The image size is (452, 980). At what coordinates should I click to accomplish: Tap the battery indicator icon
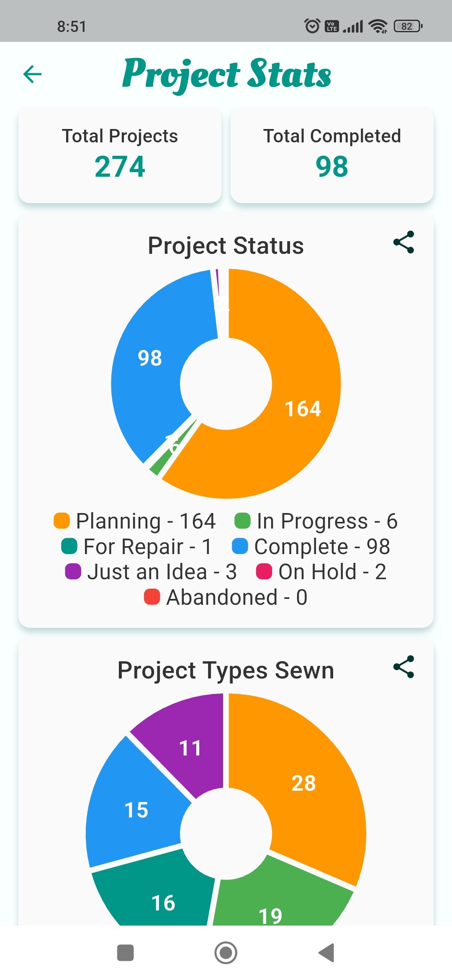coord(408,26)
